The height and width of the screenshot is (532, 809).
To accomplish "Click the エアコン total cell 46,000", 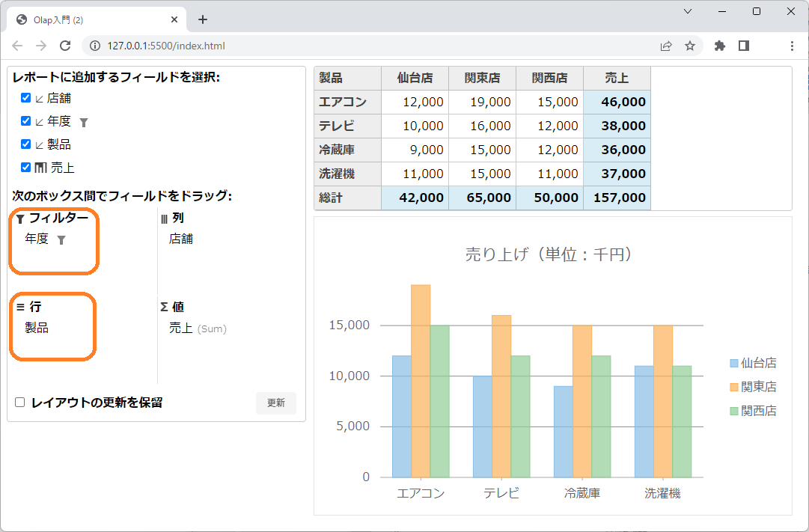I will click(x=617, y=102).
